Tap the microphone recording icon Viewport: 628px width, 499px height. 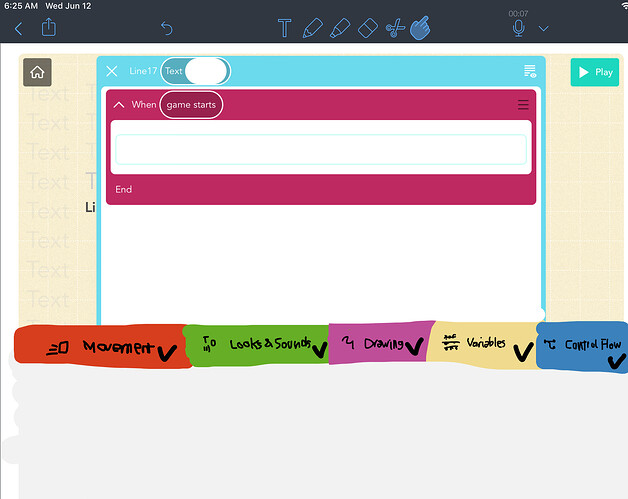coord(519,28)
